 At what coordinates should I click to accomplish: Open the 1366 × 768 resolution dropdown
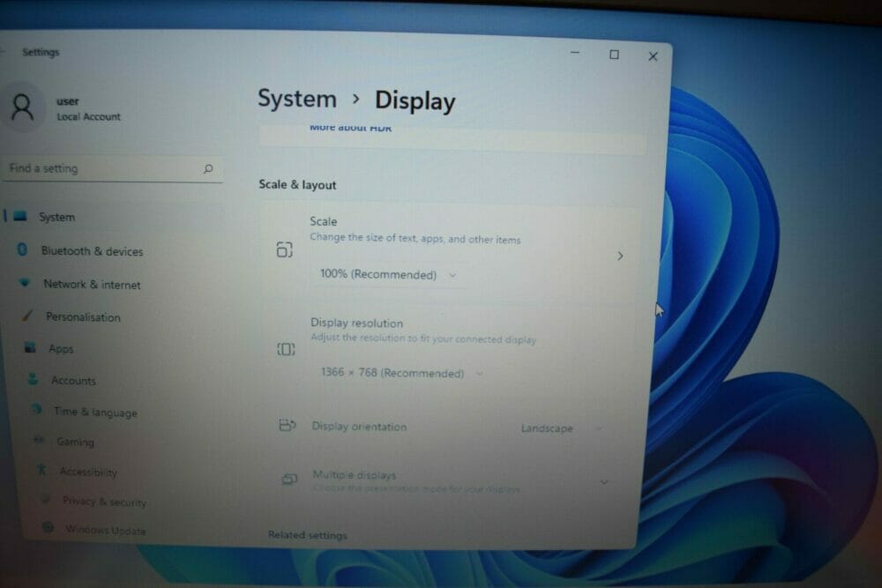401,373
